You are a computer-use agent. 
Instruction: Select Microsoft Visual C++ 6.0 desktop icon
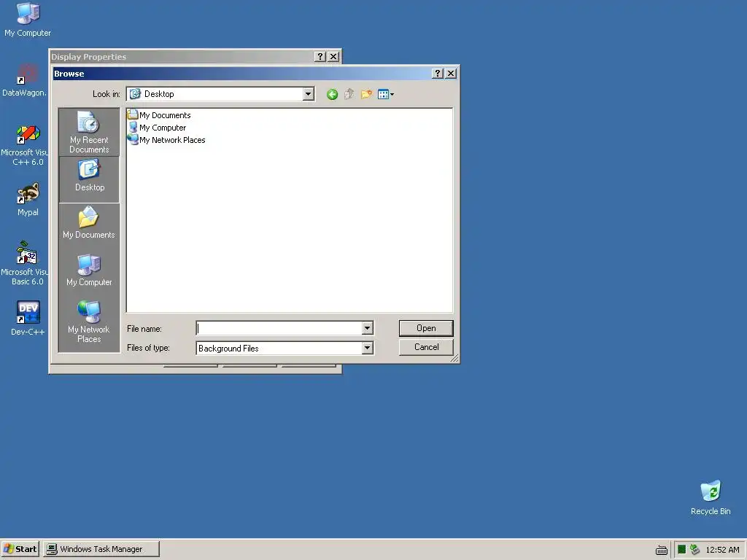[x=25, y=145]
